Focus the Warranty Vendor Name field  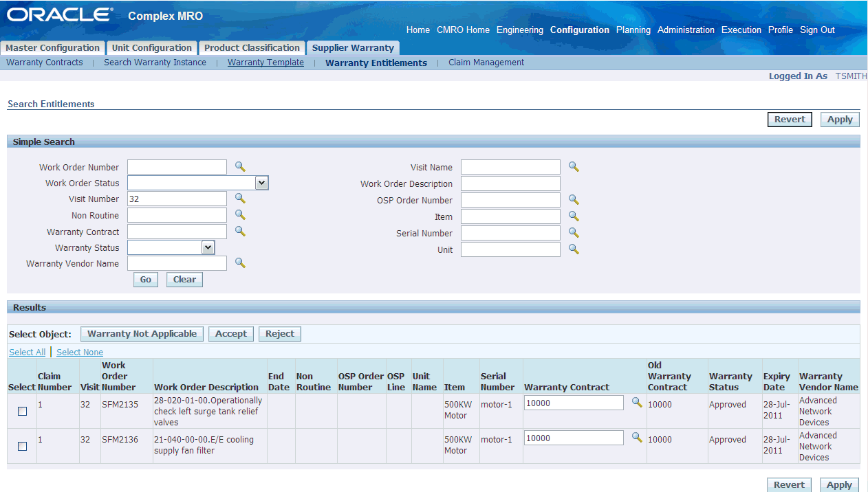(x=177, y=263)
